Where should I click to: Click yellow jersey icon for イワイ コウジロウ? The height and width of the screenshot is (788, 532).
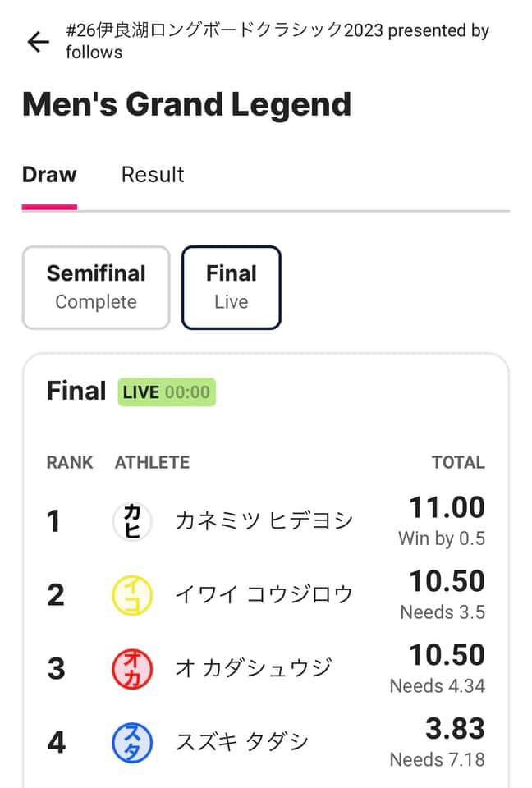click(x=132, y=594)
